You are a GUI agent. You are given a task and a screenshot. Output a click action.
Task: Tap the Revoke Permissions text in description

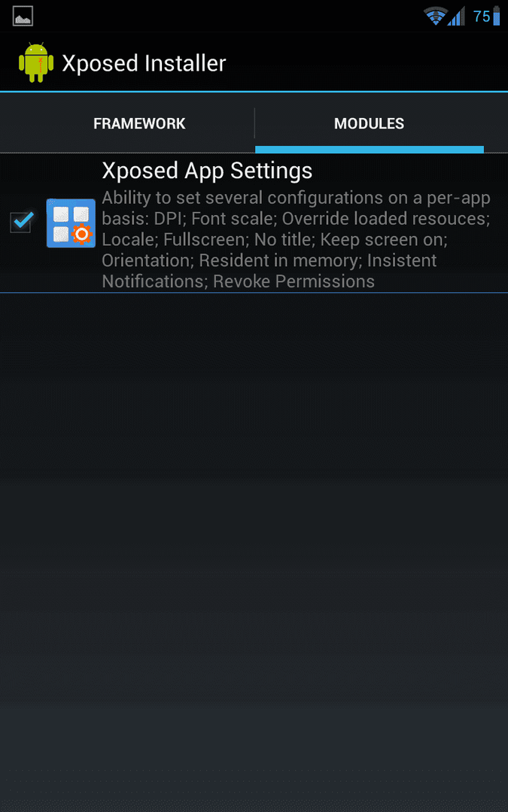tap(294, 281)
